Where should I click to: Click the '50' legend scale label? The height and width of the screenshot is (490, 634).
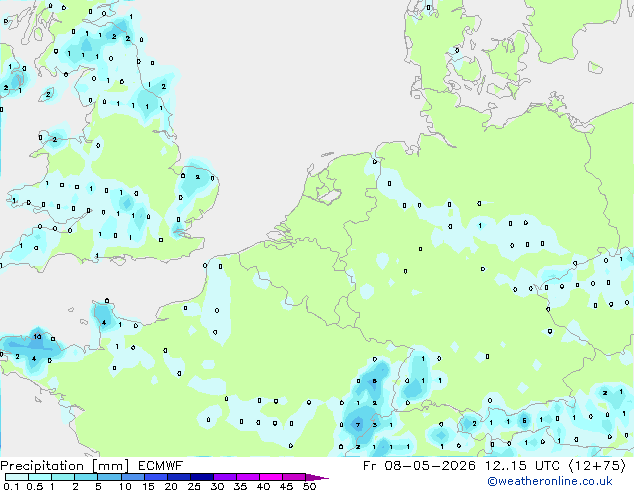point(309,486)
